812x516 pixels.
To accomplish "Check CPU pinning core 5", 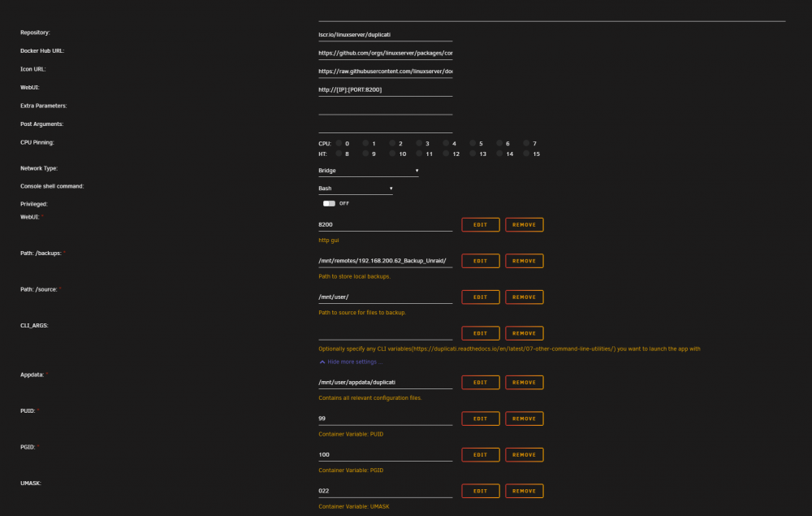I will [473, 144].
